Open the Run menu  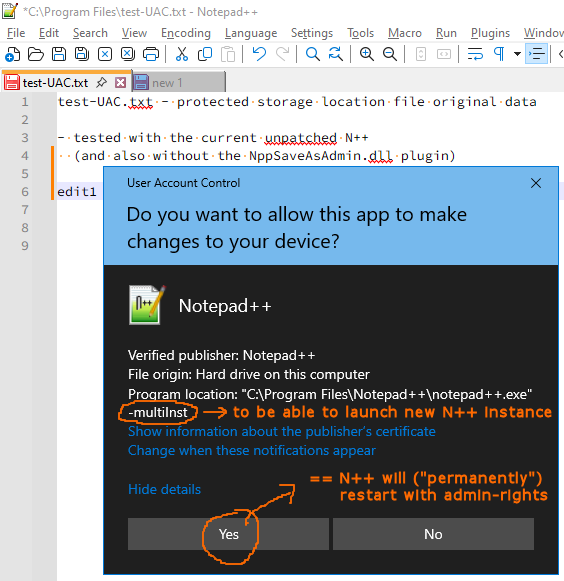446,33
